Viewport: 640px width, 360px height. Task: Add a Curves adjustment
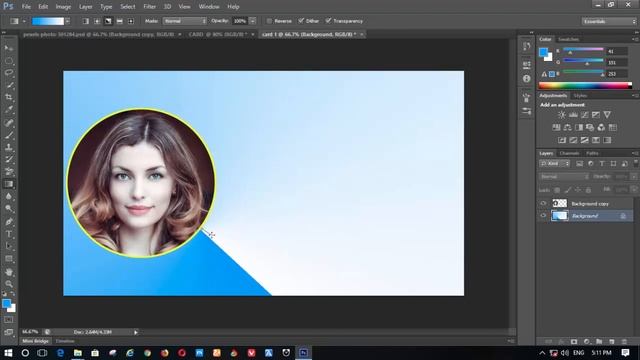pyautogui.click(x=584, y=115)
